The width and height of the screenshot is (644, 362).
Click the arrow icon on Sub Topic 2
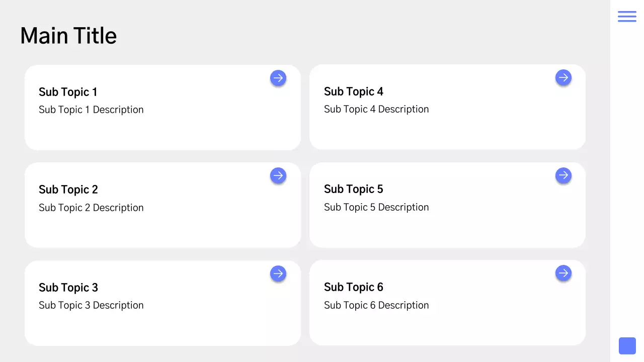[x=278, y=175]
